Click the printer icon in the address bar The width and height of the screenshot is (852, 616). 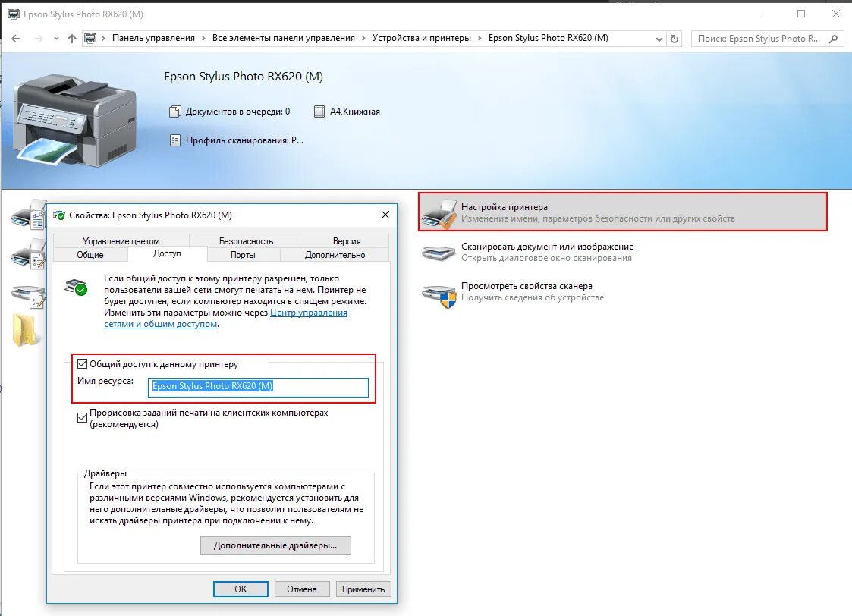point(90,38)
